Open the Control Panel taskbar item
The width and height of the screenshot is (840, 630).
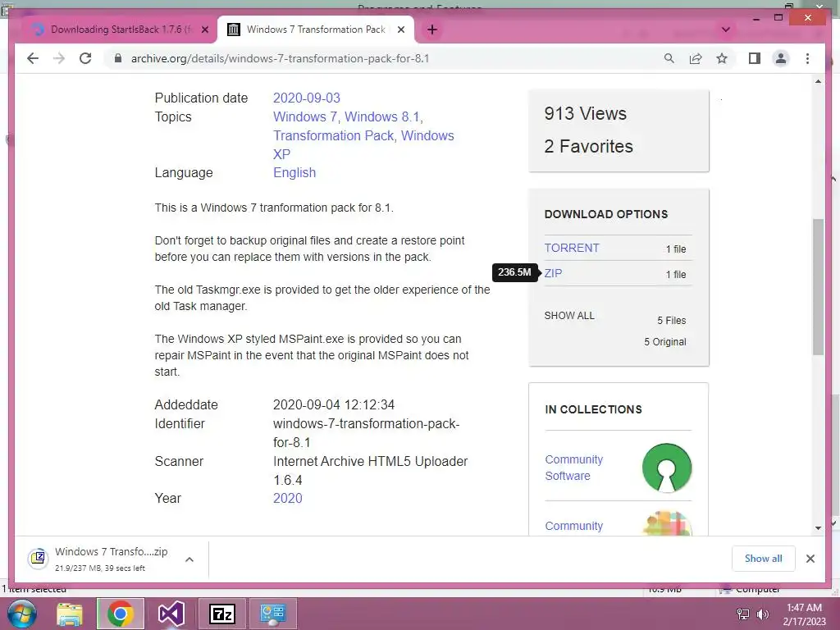coord(273,614)
